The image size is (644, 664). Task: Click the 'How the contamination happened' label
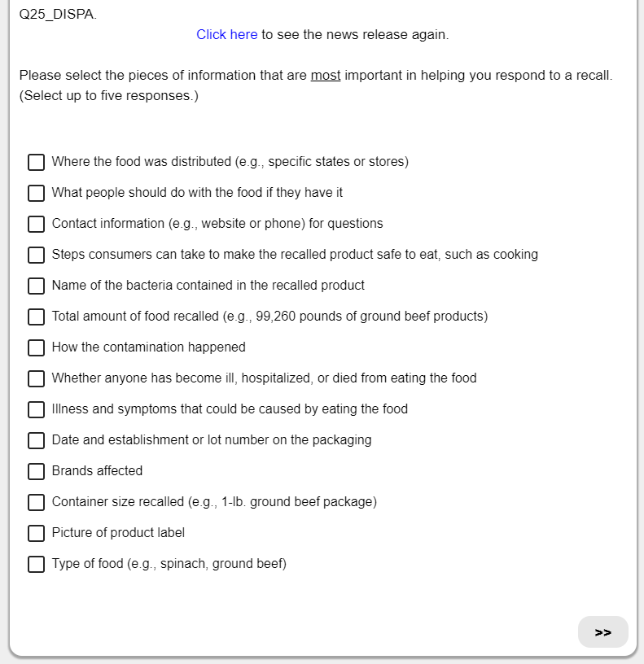(148, 347)
